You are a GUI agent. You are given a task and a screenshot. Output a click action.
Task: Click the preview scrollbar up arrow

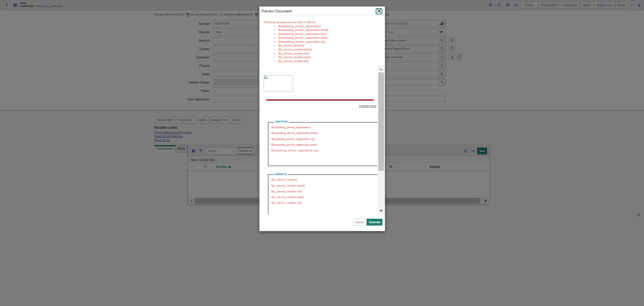tap(381, 69)
